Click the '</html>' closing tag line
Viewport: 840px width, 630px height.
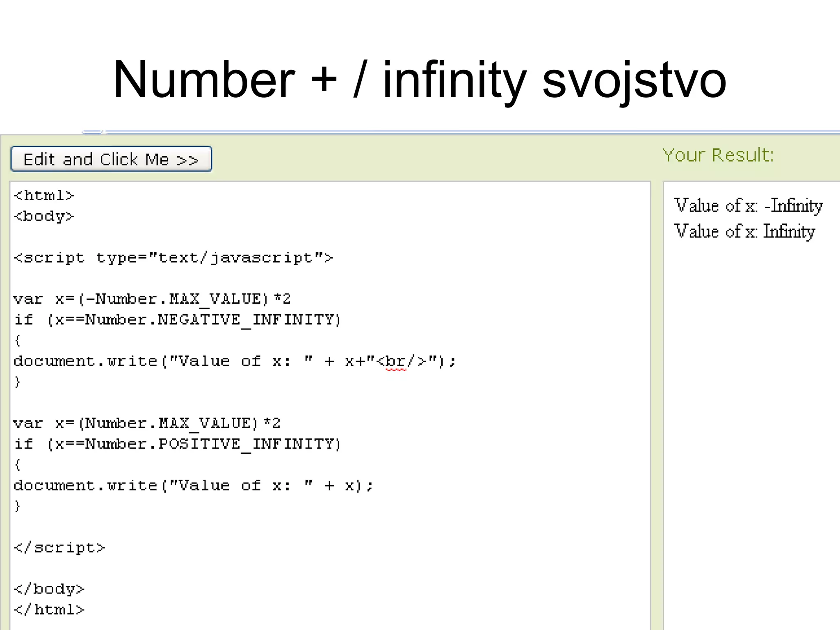coord(49,610)
